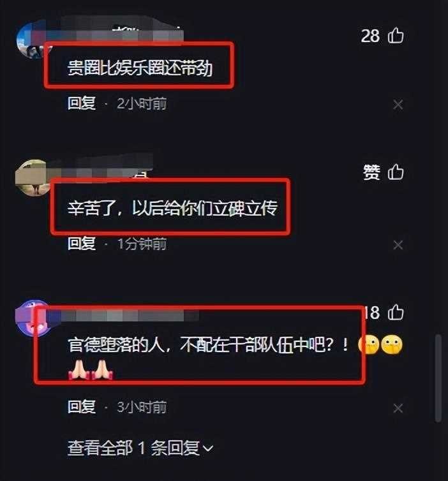The height and width of the screenshot is (481, 448).
Task: Click the 28 like count
Action: pyautogui.click(x=370, y=36)
